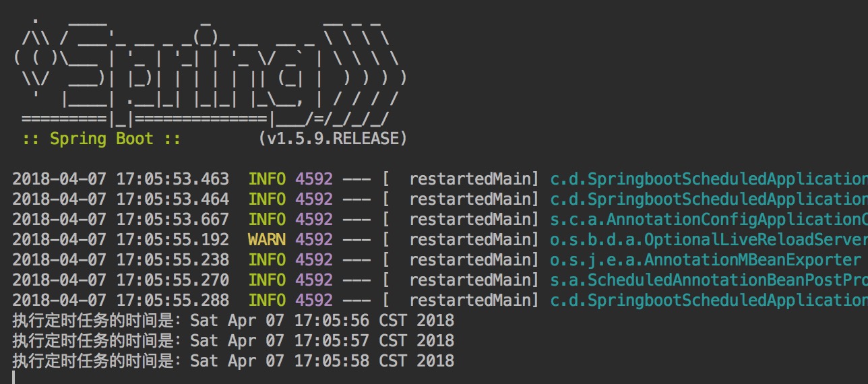Click c.d.SpringbootScheduledApplication on the first log line
The width and height of the screenshot is (868, 384).
(x=709, y=179)
